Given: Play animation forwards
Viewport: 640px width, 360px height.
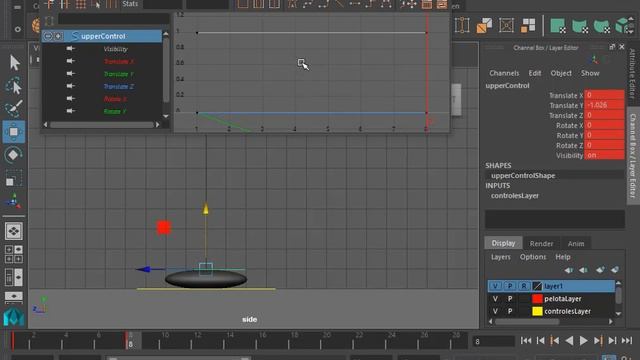Looking at the screenshot, I should tap(584, 340).
